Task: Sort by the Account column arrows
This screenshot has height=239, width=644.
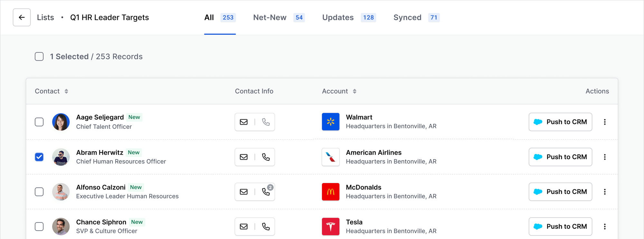Action: click(355, 91)
